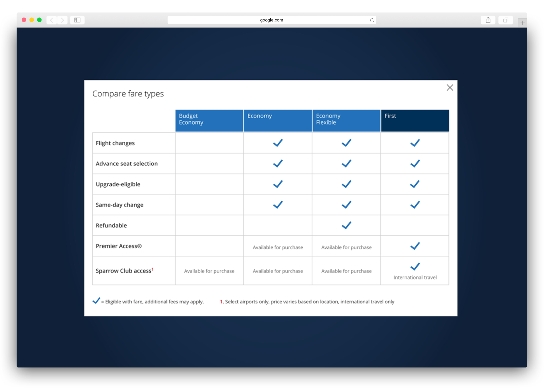Click the reload page icon
Image resolution: width=546 pixels, height=392 pixels.
[372, 20]
